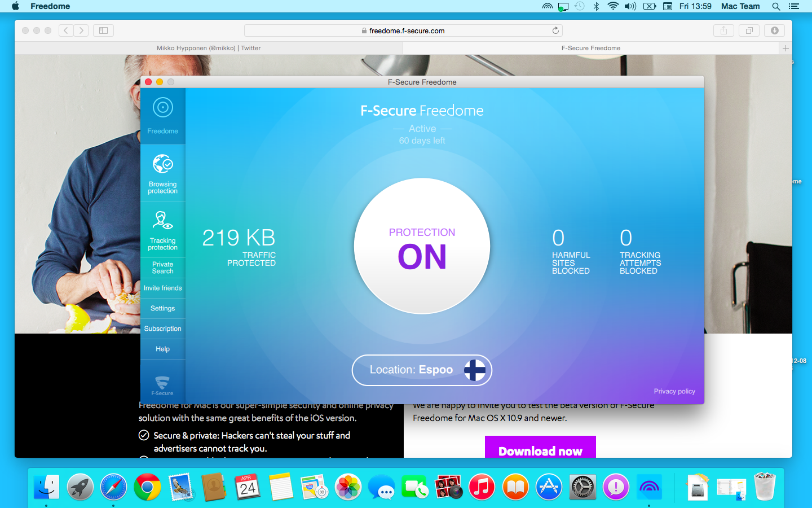The image size is (812, 508).
Task: Open the Mac Team user menu
Action: pyautogui.click(x=740, y=6)
